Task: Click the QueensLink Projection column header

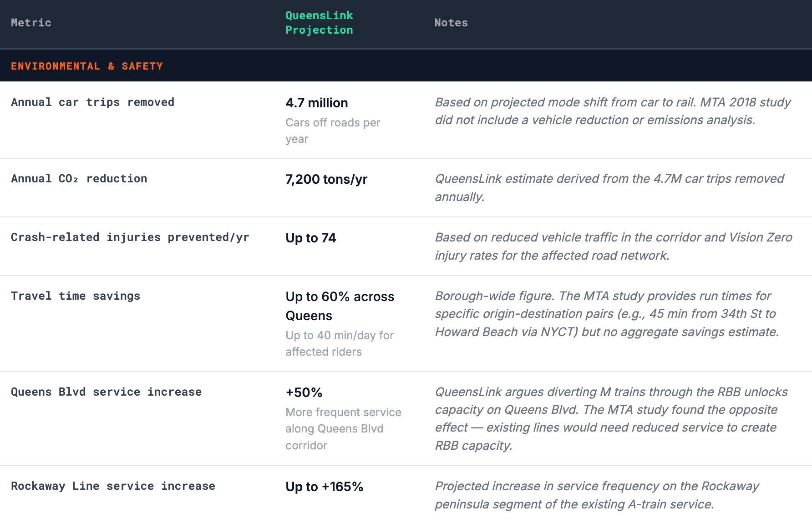Action: 319,23
